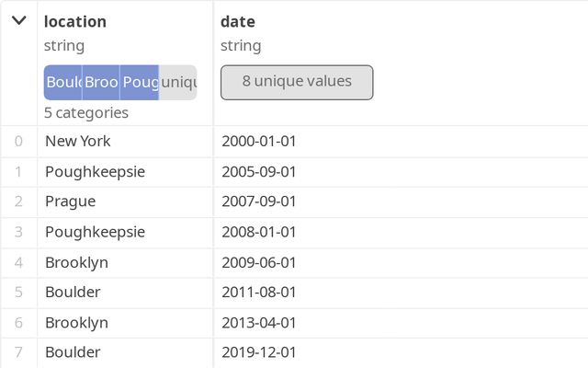
Task: Select the unique values gray bar segment
Action: point(178,82)
